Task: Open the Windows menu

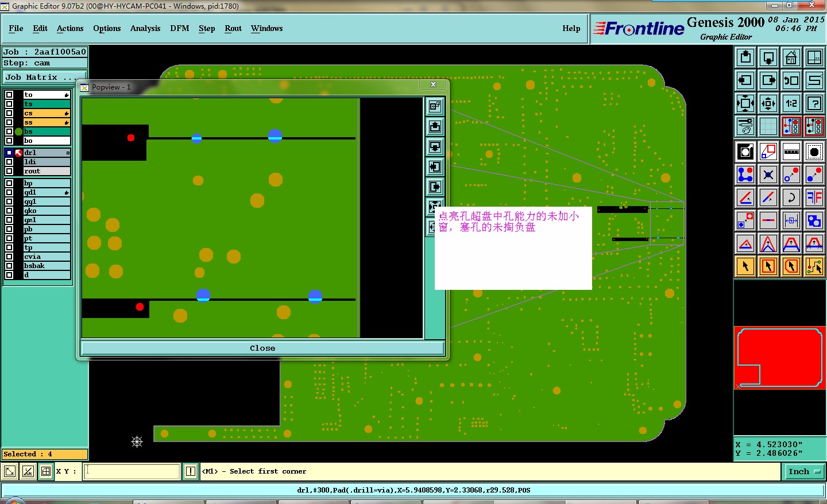Action: click(x=267, y=28)
